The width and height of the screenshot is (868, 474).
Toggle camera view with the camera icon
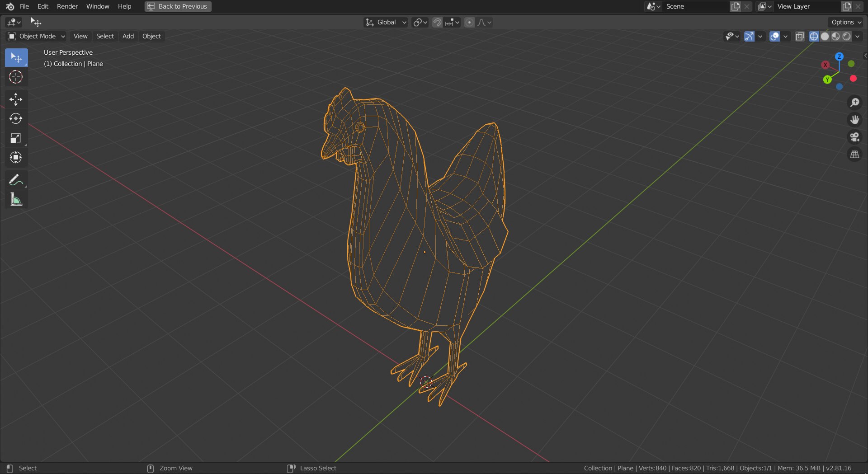[854, 137]
